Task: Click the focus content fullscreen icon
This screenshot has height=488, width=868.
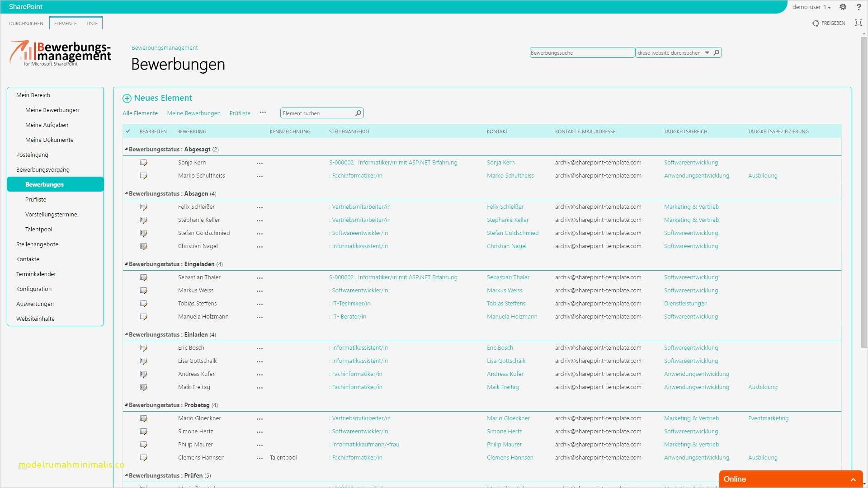Action: click(x=858, y=23)
